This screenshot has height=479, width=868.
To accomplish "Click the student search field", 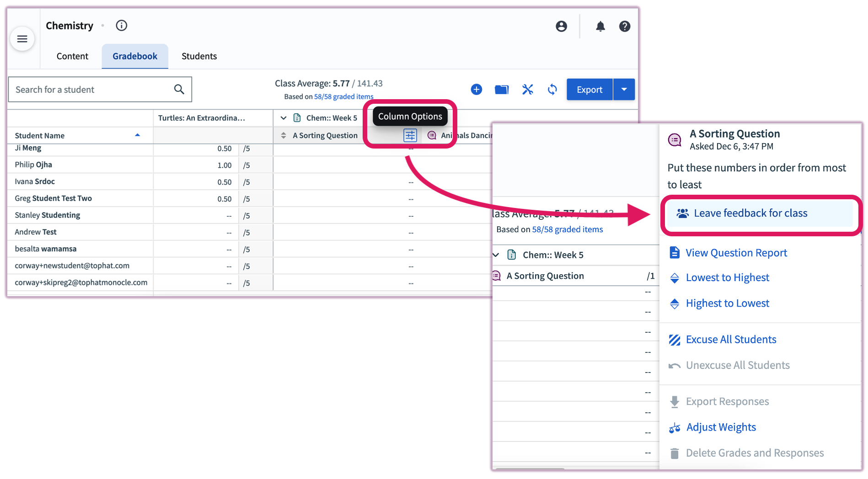I will coord(91,89).
